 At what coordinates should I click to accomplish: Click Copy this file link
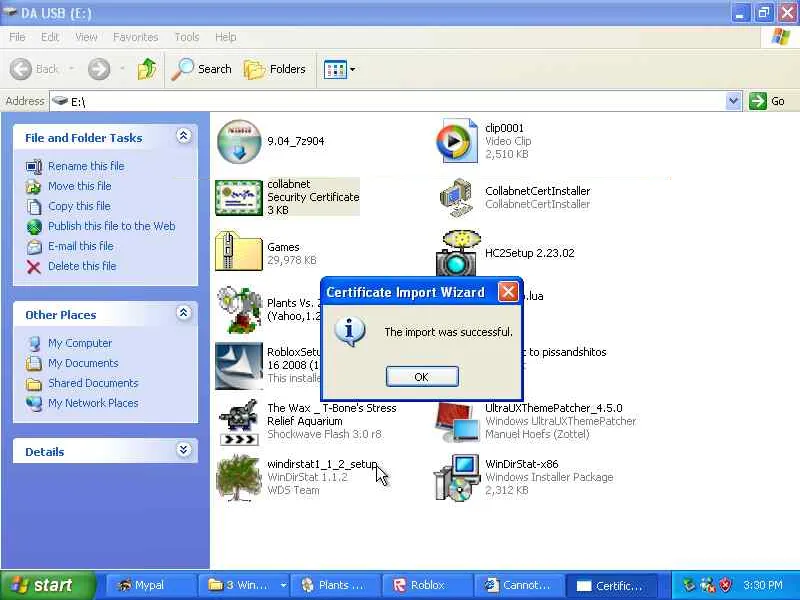(79, 206)
